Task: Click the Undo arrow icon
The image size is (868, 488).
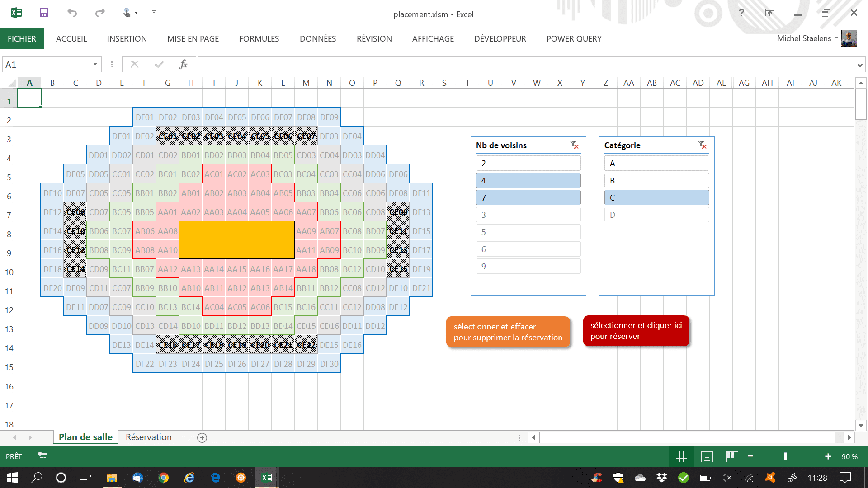Action: [x=72, y=13]
